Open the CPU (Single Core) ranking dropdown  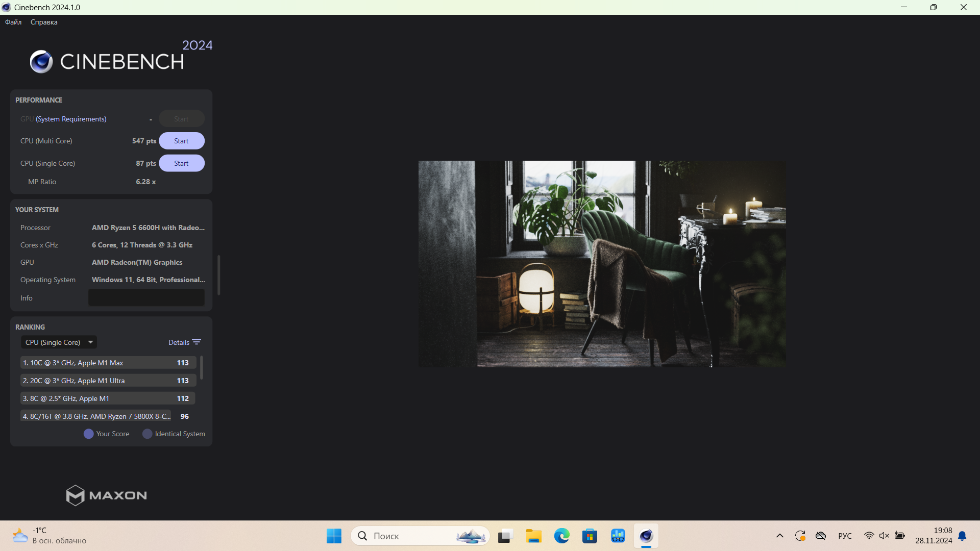(59, 342)
